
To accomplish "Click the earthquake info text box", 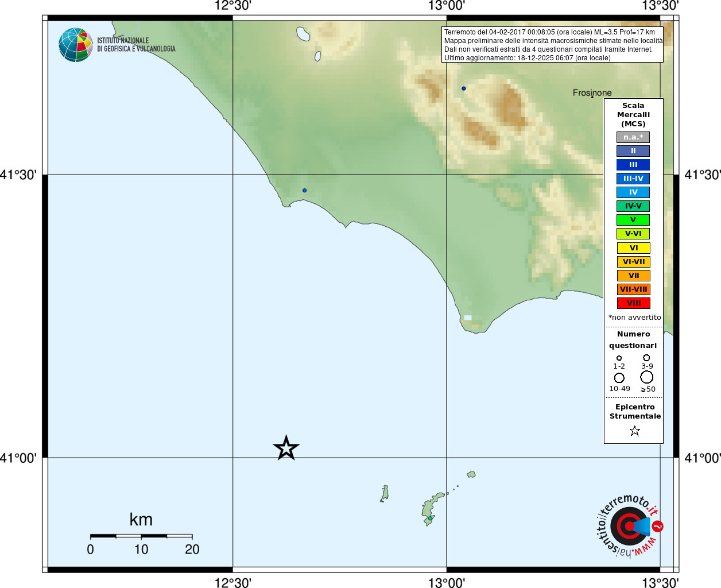I will (x=552, y=44).
